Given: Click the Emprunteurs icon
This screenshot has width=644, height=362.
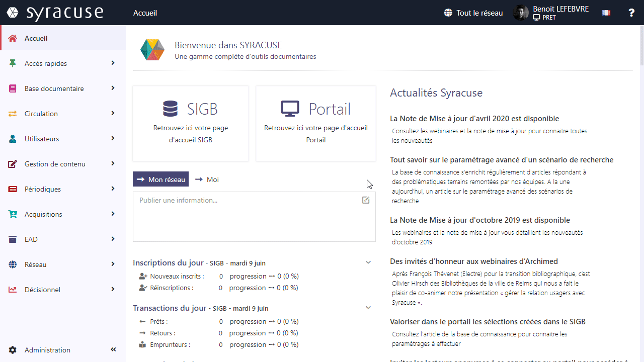Looking at the screenshot, I should (x=143, y=344).
